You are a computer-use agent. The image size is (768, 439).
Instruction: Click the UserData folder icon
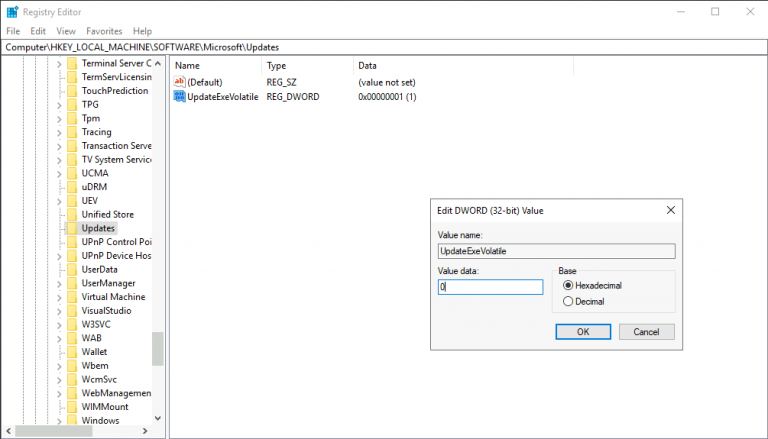tap(72, 269)
